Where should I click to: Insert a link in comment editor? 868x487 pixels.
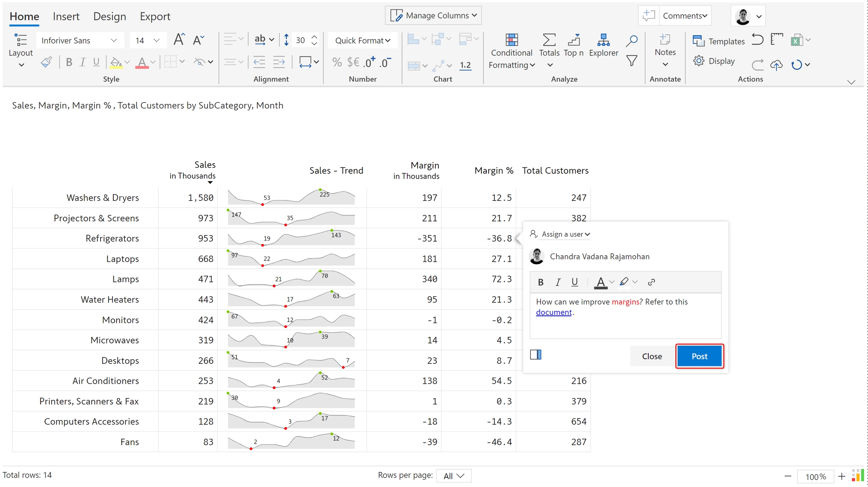click(x=651, y=282)
